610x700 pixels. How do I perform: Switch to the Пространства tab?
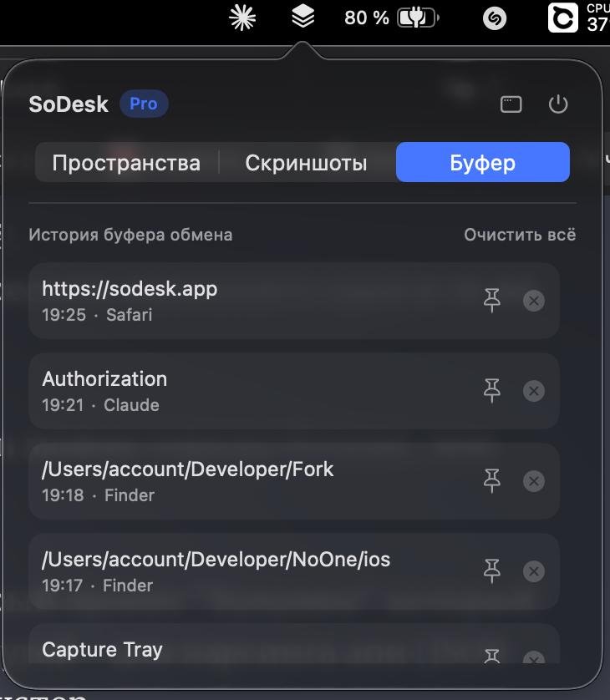click(x=126, y=163)
